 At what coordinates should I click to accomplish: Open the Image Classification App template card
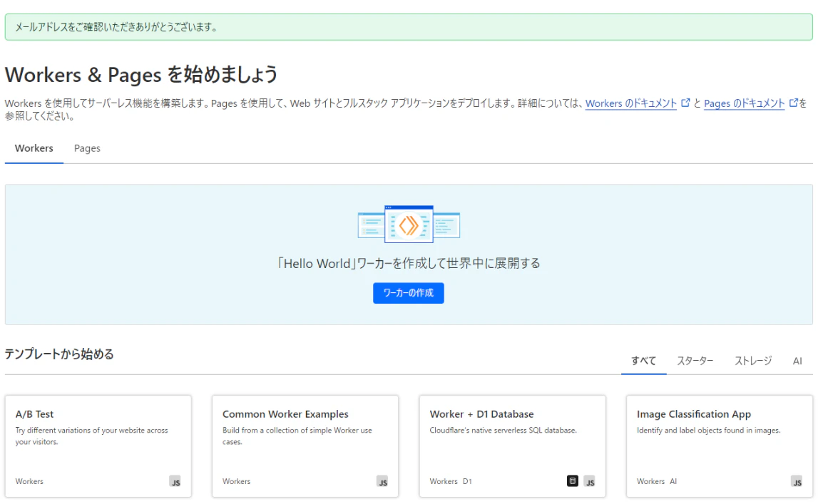[720, 446]
